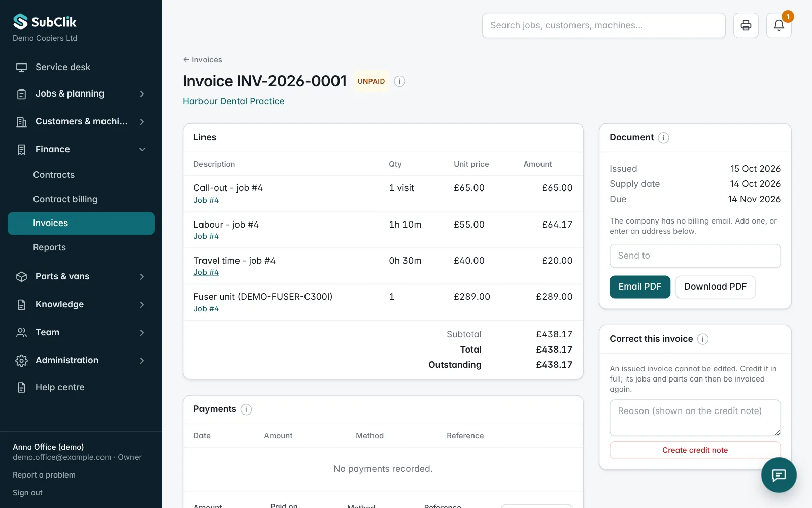Expand the Knowledge chevron
Image resolution: width=812 pixels, height=508 pixels.
[142, 305]
